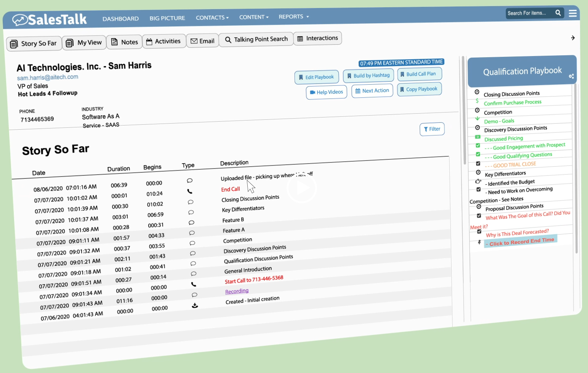This screenshot has width=588, height=373.
Task: Open the REPORTS dropdown menu
Action: 294,17
